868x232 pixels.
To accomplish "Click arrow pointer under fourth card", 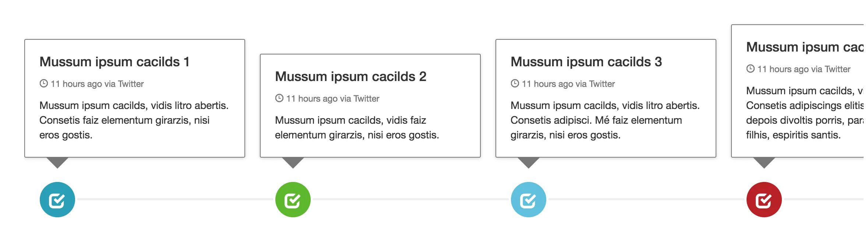I will [x=764, y=162].
